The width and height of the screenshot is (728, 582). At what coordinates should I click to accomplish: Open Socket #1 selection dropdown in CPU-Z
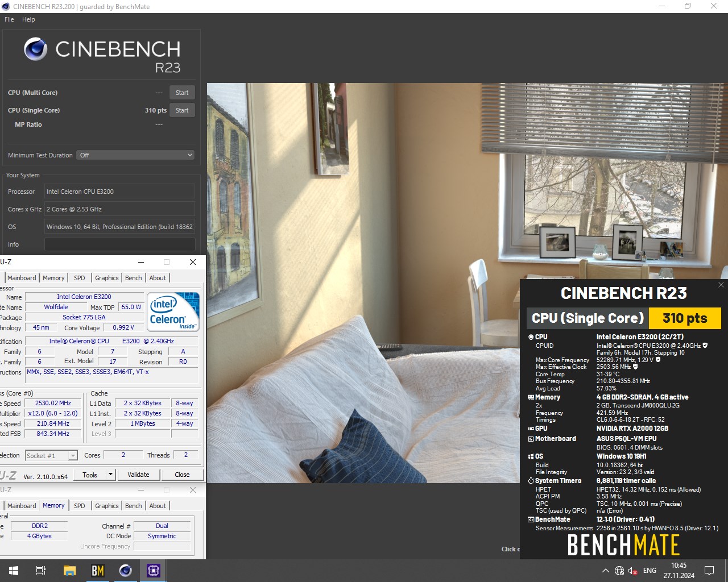(x=51, y=456)
